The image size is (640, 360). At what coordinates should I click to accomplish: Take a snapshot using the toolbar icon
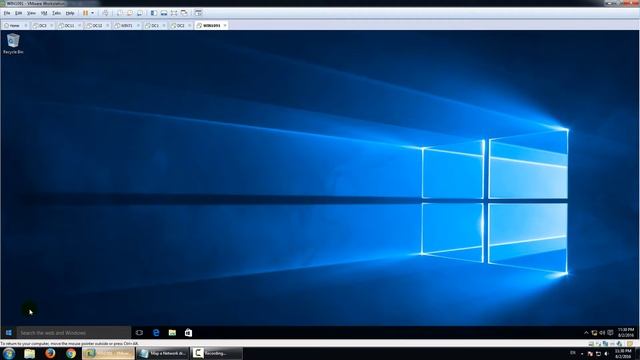point(120,13)
